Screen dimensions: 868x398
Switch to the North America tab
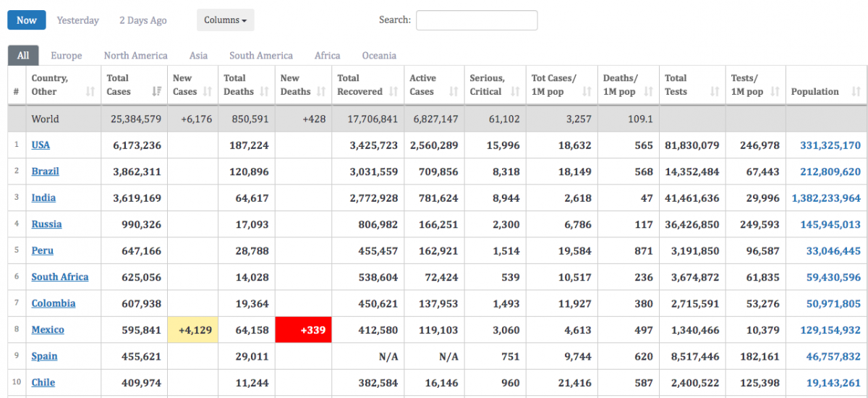pos(136,56)
